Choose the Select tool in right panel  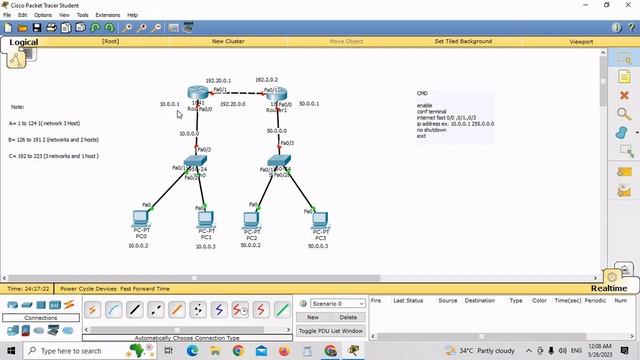(624, 58)
